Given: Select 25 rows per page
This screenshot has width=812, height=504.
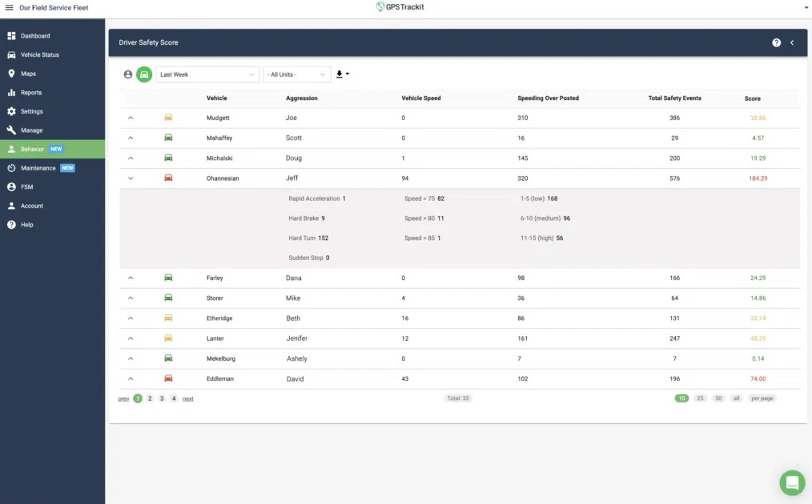Looking at the screenshot, I should [x=699, y=398].
